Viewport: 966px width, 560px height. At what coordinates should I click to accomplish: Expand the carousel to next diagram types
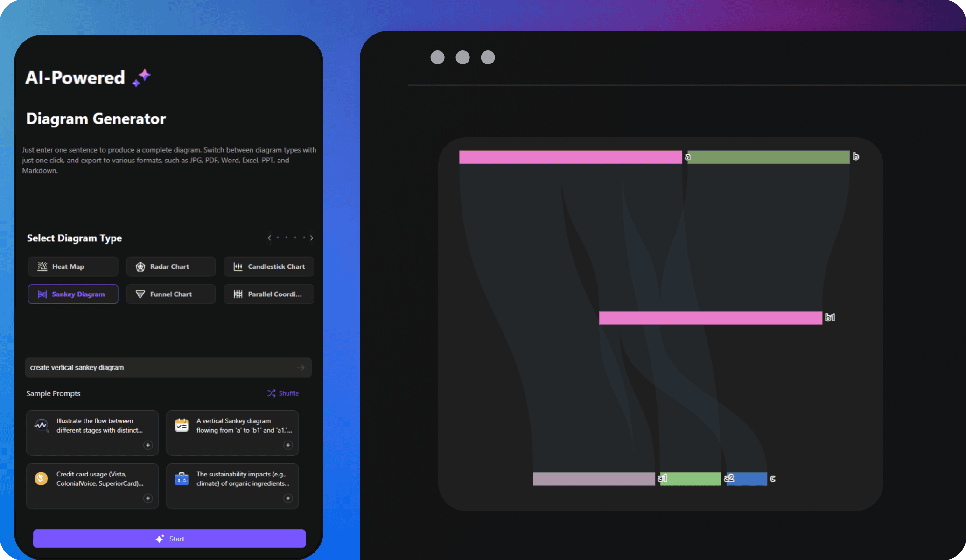pyautogui.click(x=312, y=238)
